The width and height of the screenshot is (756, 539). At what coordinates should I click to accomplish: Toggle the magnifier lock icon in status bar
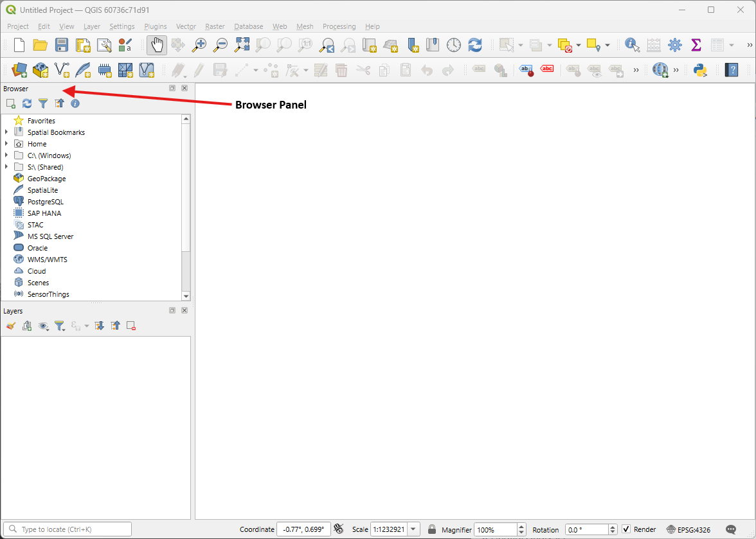432,529
